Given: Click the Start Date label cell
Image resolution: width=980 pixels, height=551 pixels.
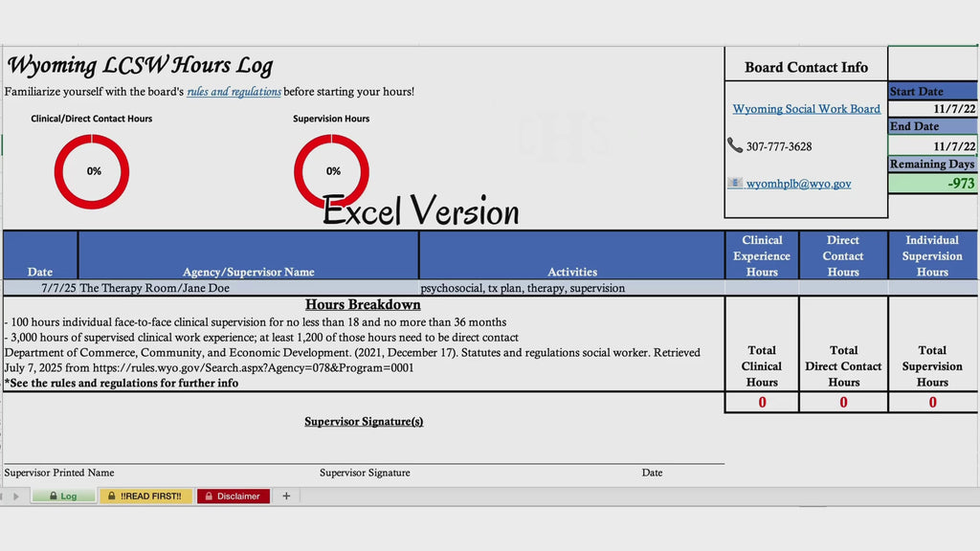Looking at the screenshot, I should (x=932, y=91).
